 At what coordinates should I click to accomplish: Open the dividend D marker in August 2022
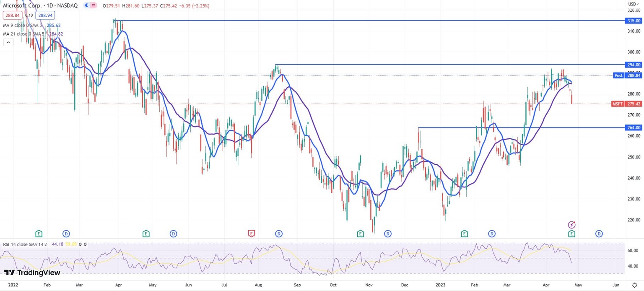point(278,233)
